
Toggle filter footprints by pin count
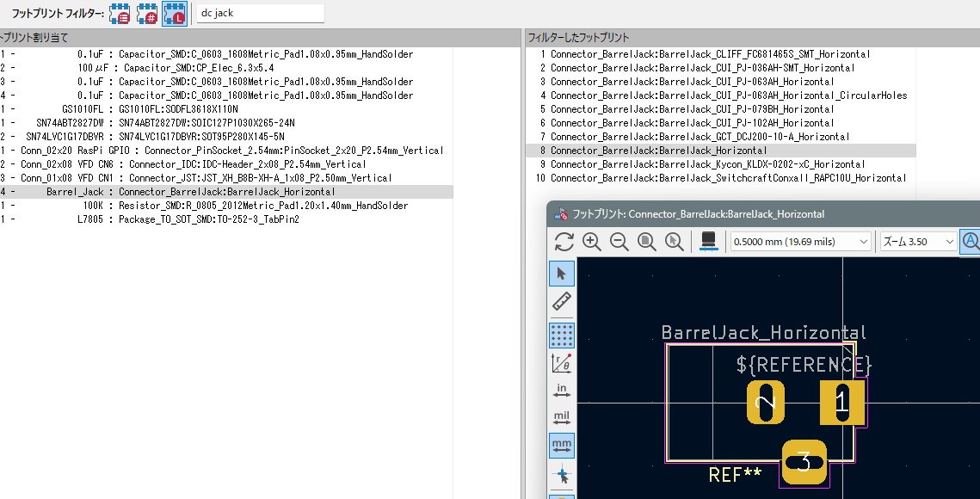147,13
